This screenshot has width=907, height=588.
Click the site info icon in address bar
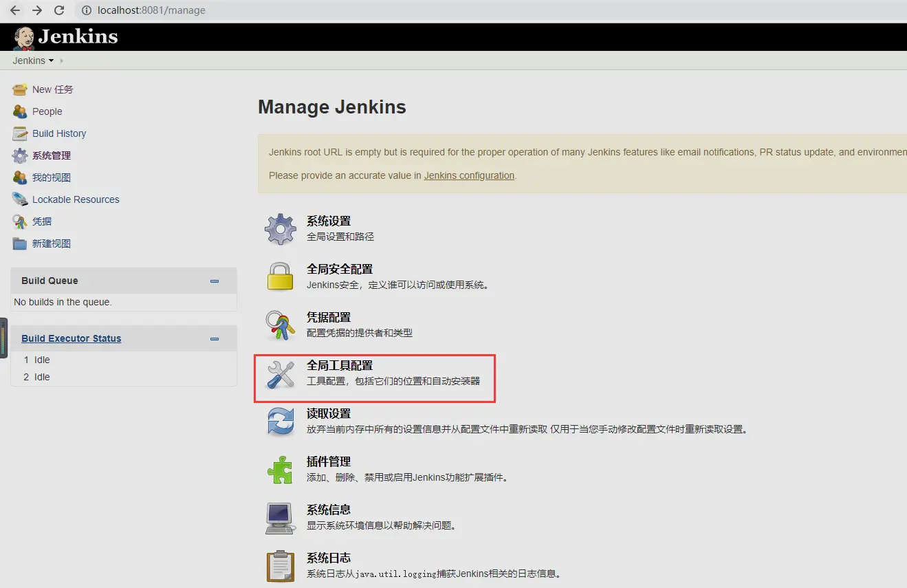pos(87,10)
